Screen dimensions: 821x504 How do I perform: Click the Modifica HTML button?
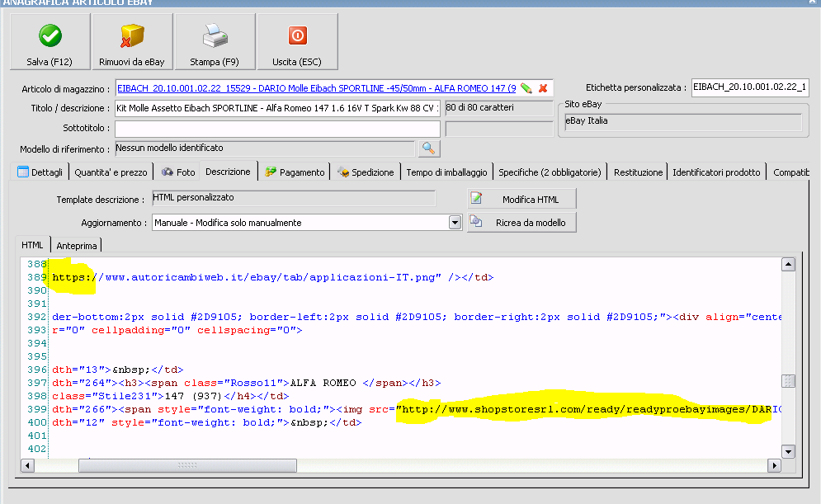521,200
